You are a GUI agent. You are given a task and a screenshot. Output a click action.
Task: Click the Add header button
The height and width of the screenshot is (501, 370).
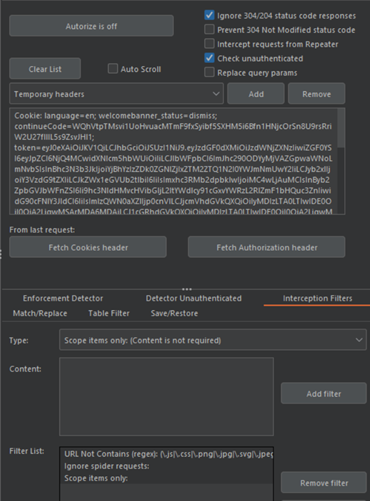click(256, 94)
